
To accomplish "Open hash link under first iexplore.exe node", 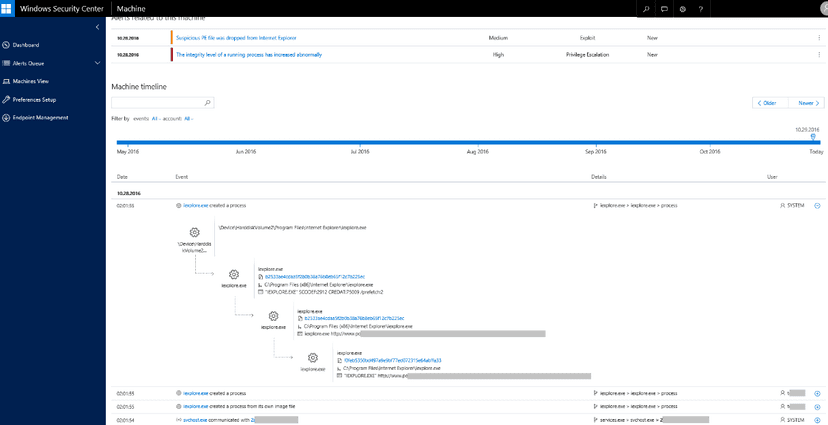I will pyautogui.click(x=315, y=276).
